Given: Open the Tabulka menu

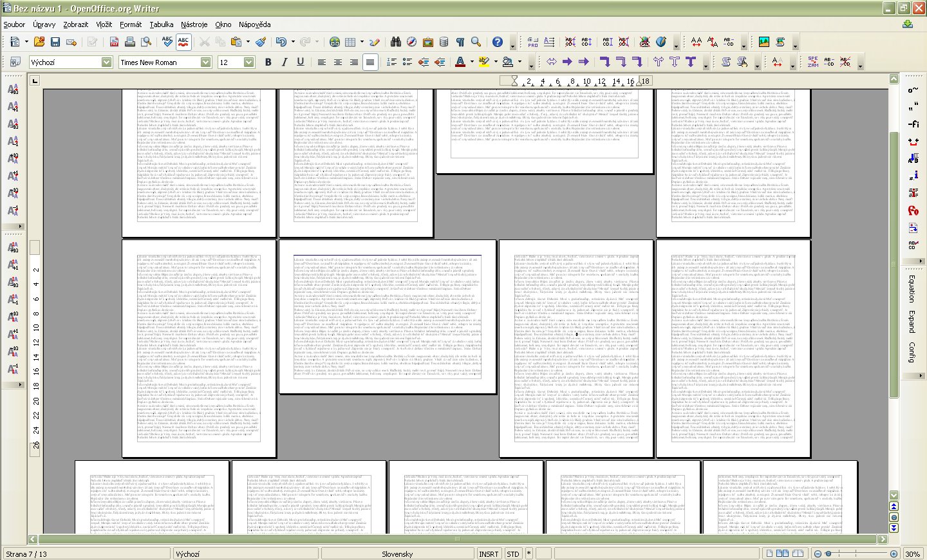Looking at the screenshot, I should (162, 24).
